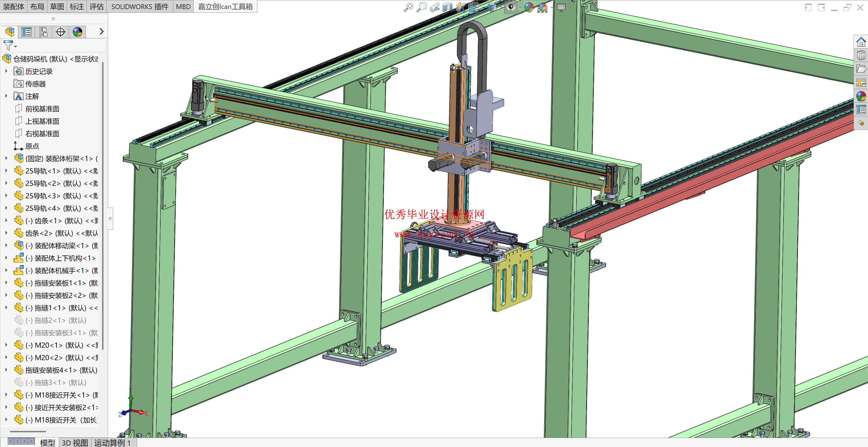Open the 运动算例 1 tab
This screenshot has width=868, height=447.
(113, 443)
